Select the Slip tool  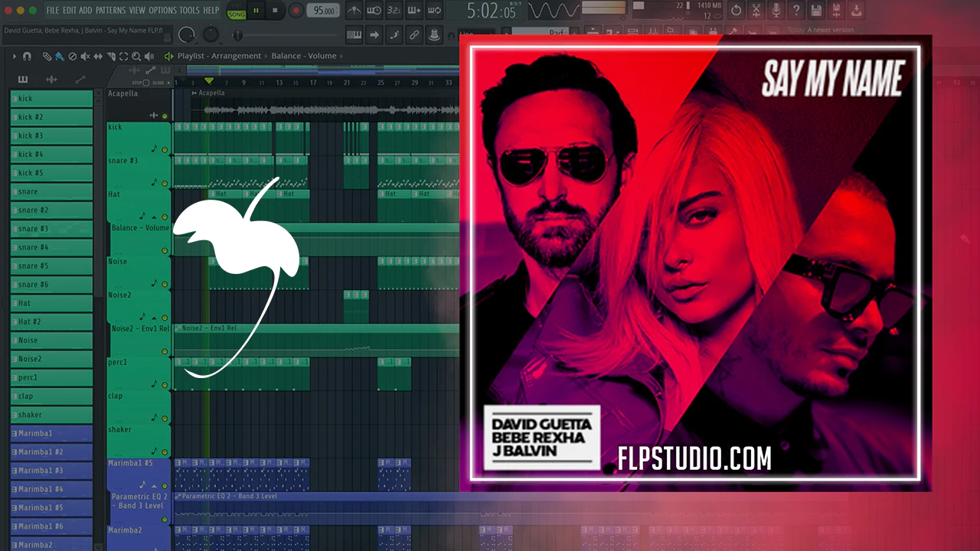pos(98,56)
